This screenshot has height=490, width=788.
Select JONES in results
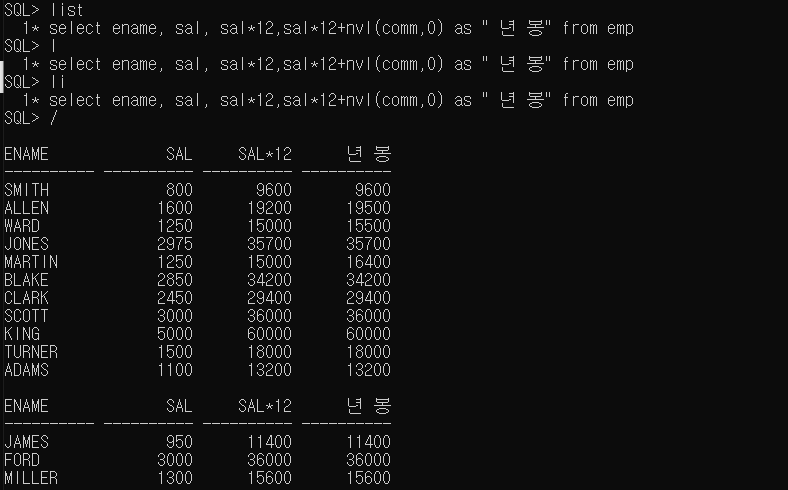coord(27,244)
